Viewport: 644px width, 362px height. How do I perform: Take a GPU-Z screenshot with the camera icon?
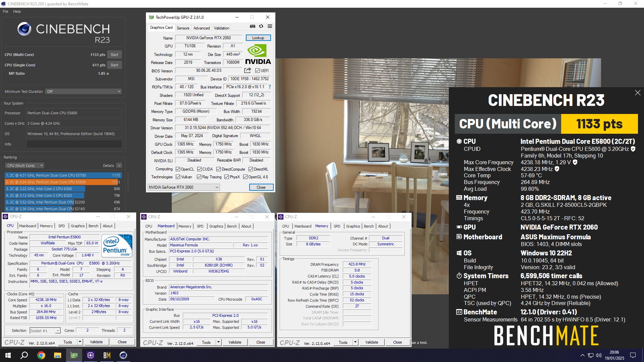tap(253, 26)
